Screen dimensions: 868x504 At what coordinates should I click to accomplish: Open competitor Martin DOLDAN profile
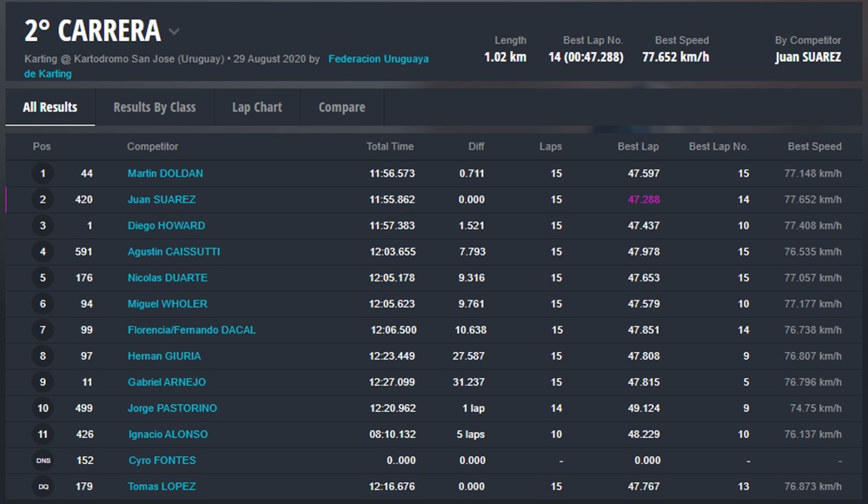[x=165, y=174]
